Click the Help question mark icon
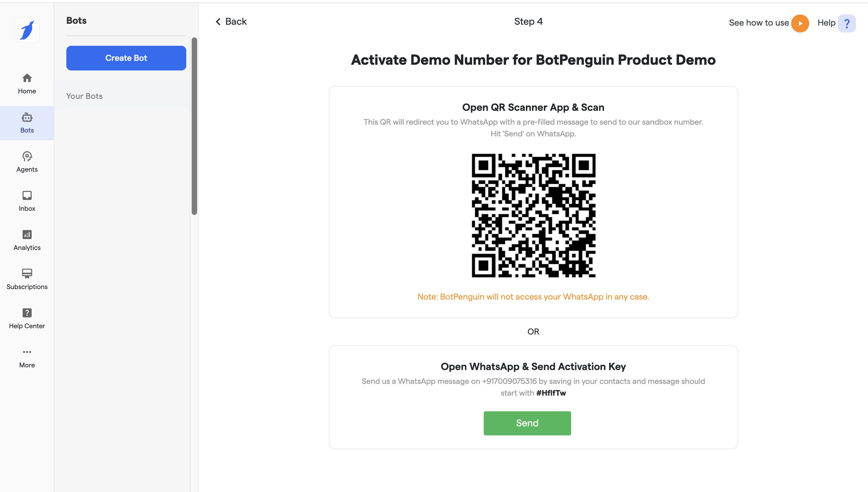868x492 pixels. click(846, 23)
